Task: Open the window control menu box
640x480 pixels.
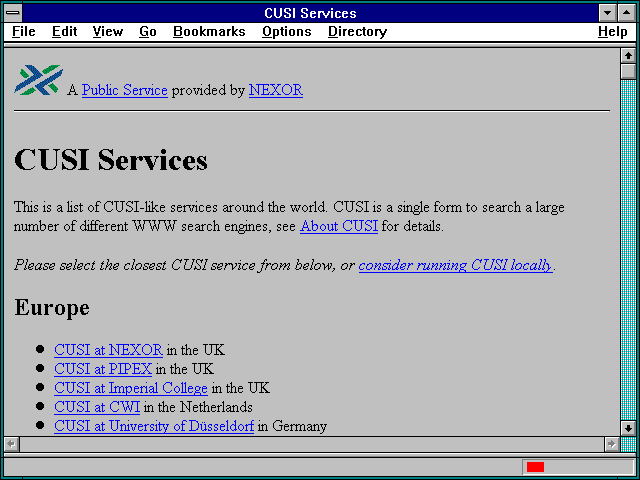Action: [x=13, y=13]
